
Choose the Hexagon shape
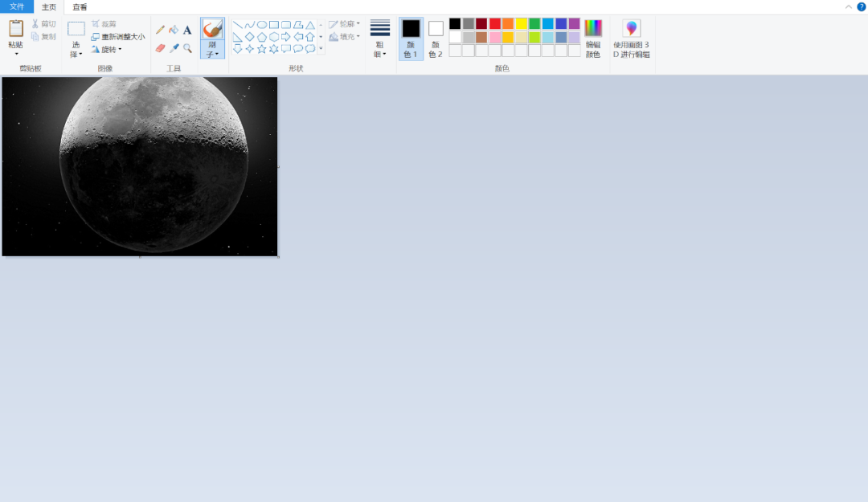274,37
